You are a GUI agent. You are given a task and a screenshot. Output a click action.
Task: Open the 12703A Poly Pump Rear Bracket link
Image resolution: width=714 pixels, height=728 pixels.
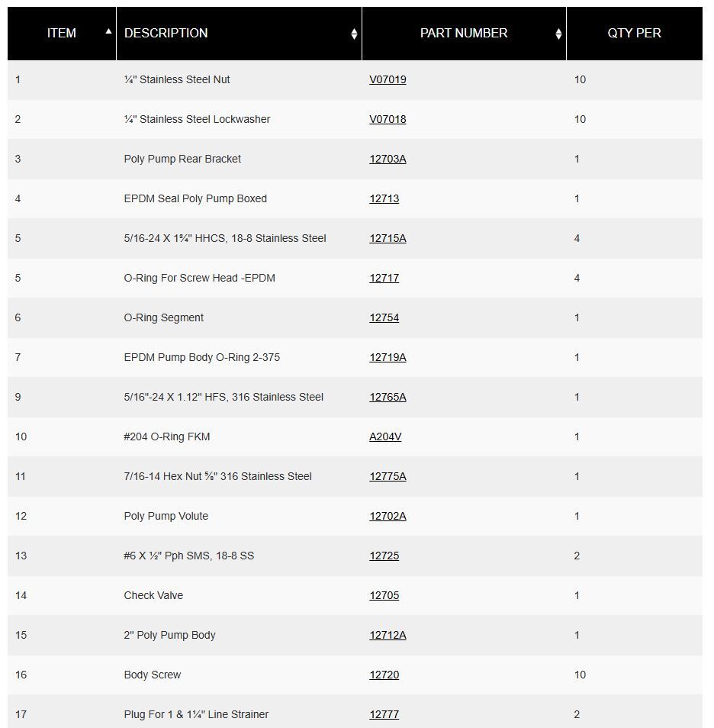(388, 159)
